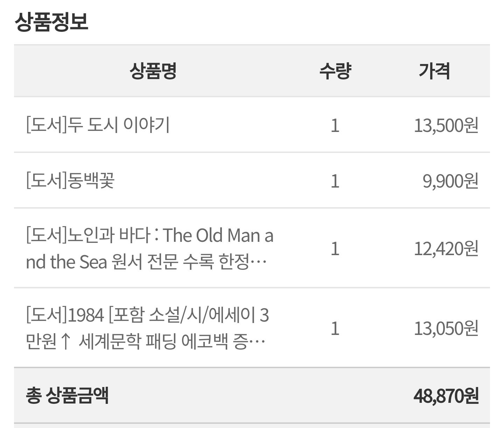Viewport: 504px width, 428px height.
Task: Open the 1984 book product title
Action: [147, 315]
